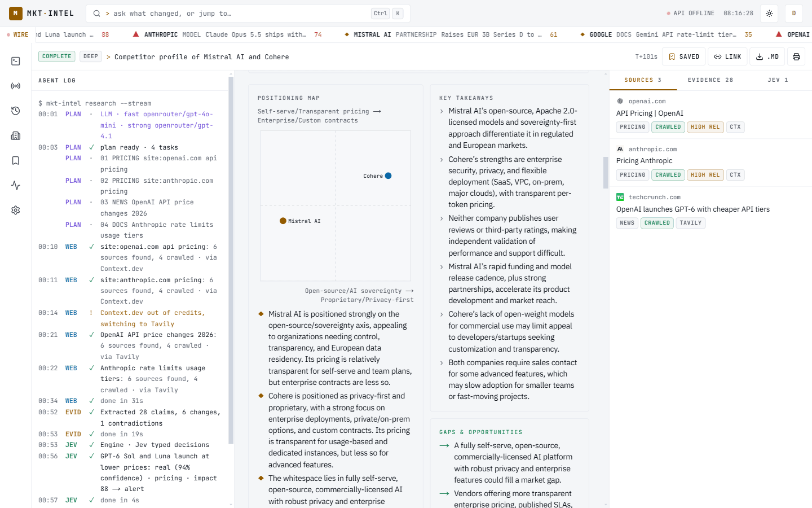Click the agent log scrollbar thumb
Image resolution: width=812 pixels, height=508 pixels.
(231, 260)
